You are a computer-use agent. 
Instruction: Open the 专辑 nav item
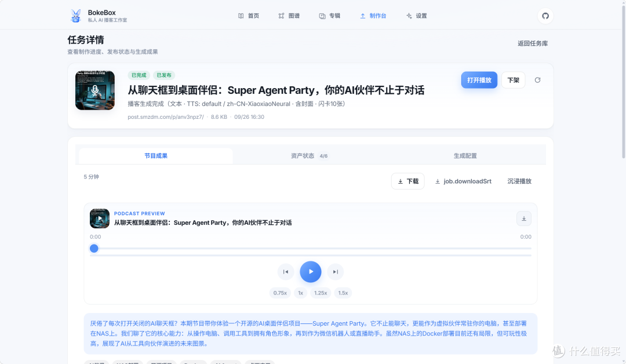tap(330, 16)
